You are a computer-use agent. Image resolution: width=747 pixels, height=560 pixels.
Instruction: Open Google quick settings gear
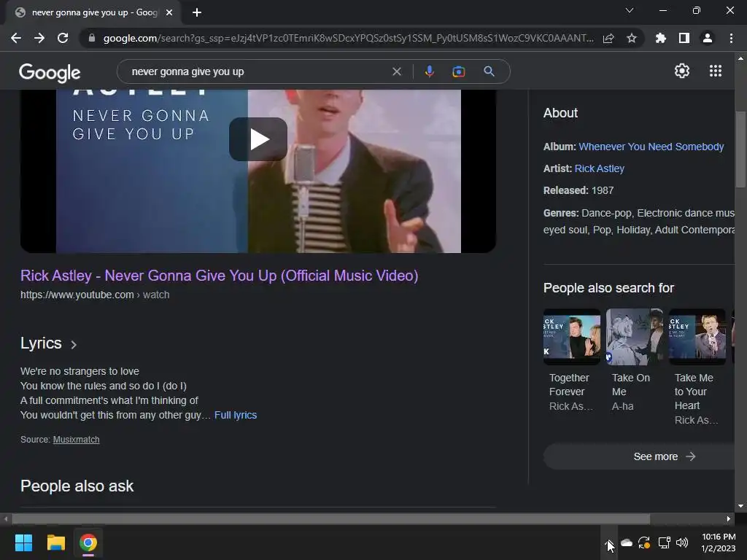pos(682,71)
